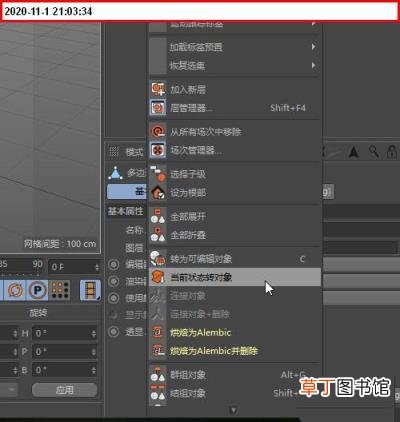Click the 图层 label in attributes

134,248
